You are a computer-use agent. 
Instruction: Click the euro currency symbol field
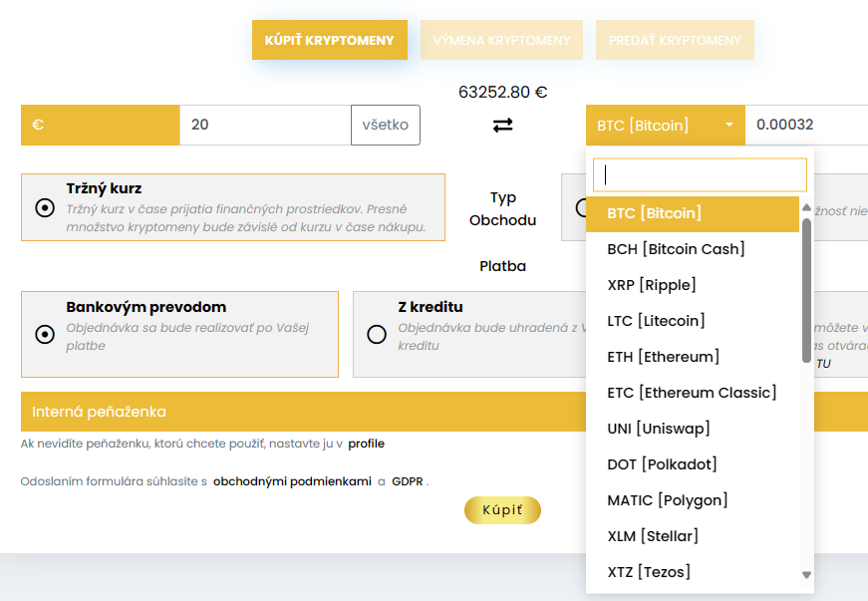(100, 125)
